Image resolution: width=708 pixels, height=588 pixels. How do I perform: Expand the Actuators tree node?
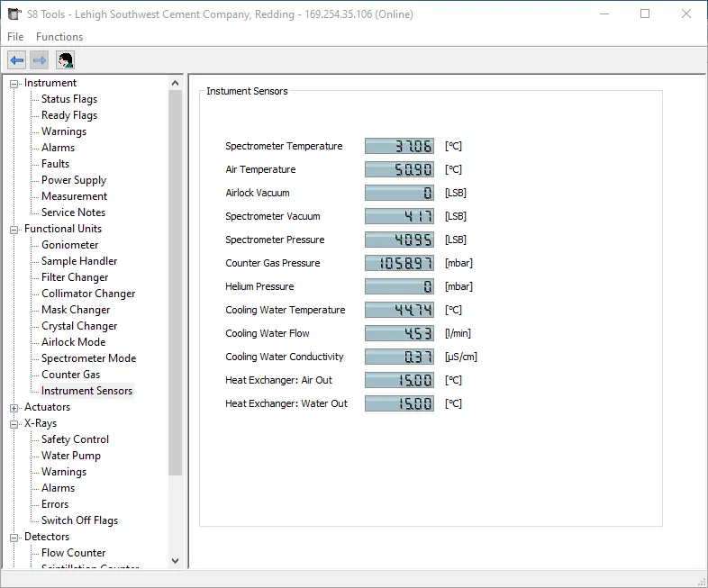14,408
